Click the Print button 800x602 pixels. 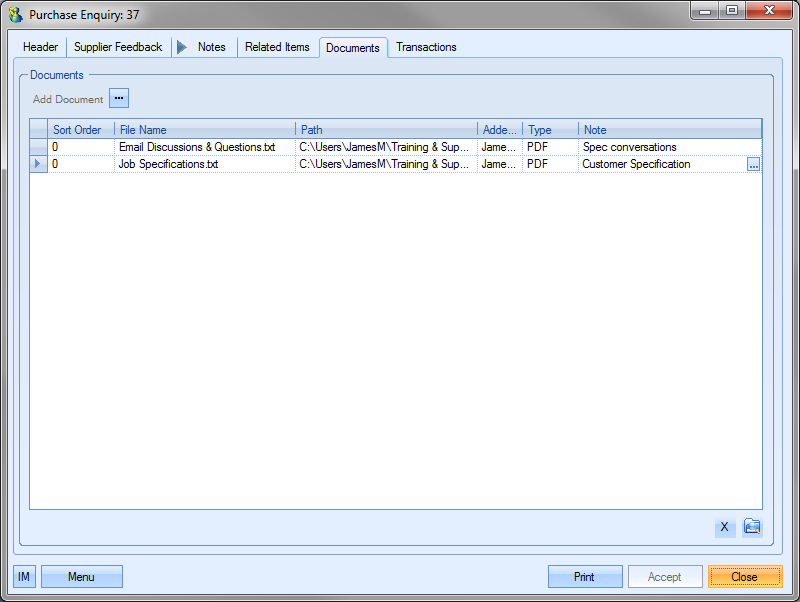point(585,576)
